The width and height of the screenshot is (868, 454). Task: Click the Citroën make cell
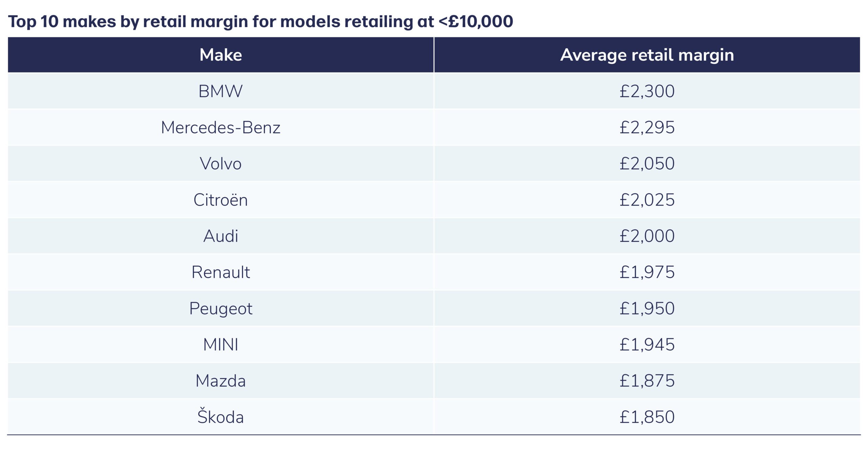point(221,200)
